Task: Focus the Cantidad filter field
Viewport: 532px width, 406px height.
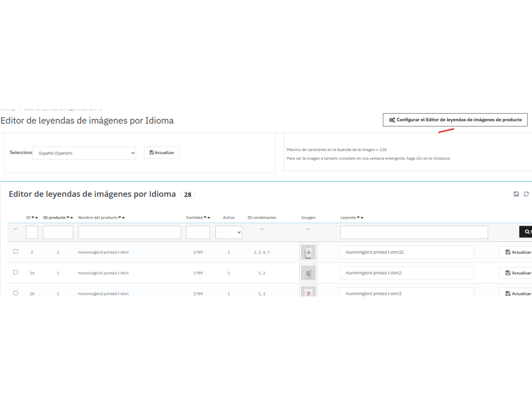Action: [x=198, y=233]
